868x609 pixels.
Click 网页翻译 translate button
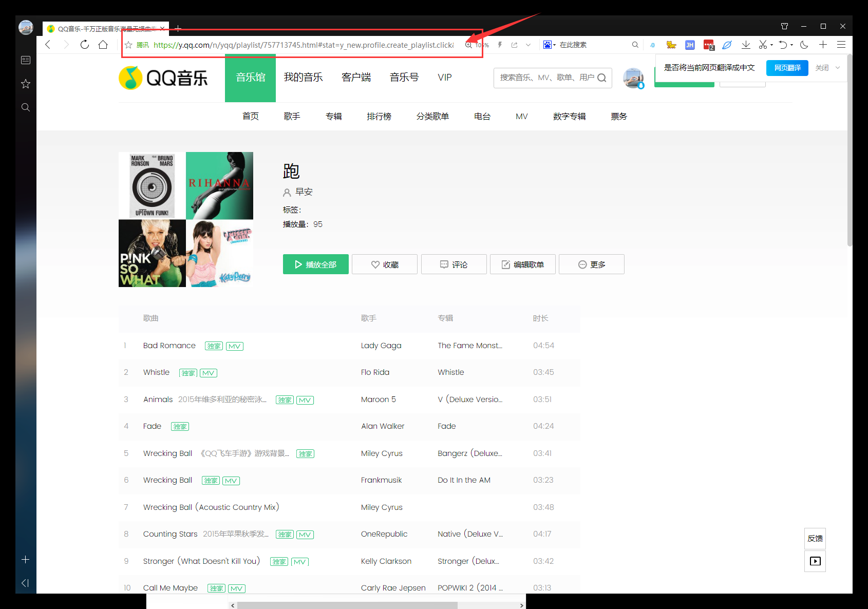pyautogui.click(x=787, y=68)
